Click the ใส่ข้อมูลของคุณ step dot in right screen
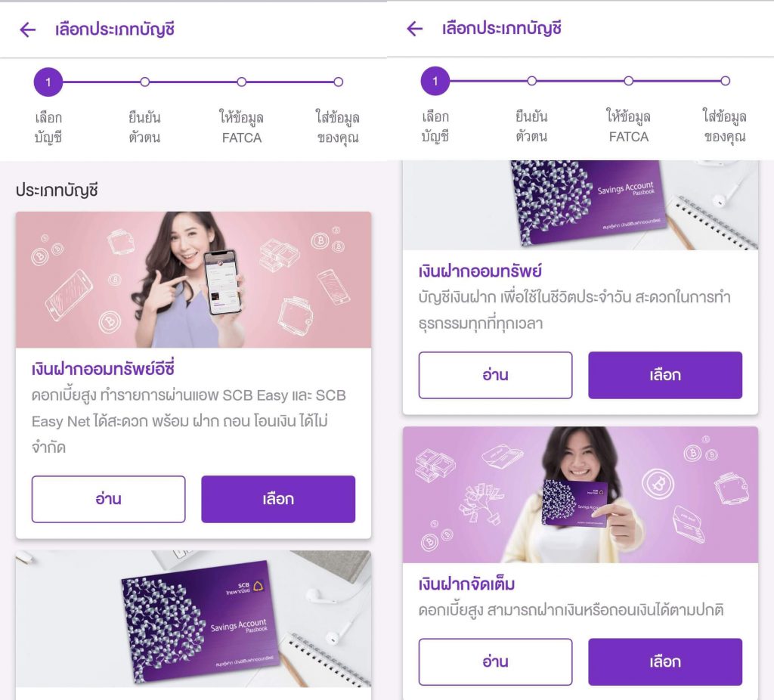774x700 pixels. [725, 81]
